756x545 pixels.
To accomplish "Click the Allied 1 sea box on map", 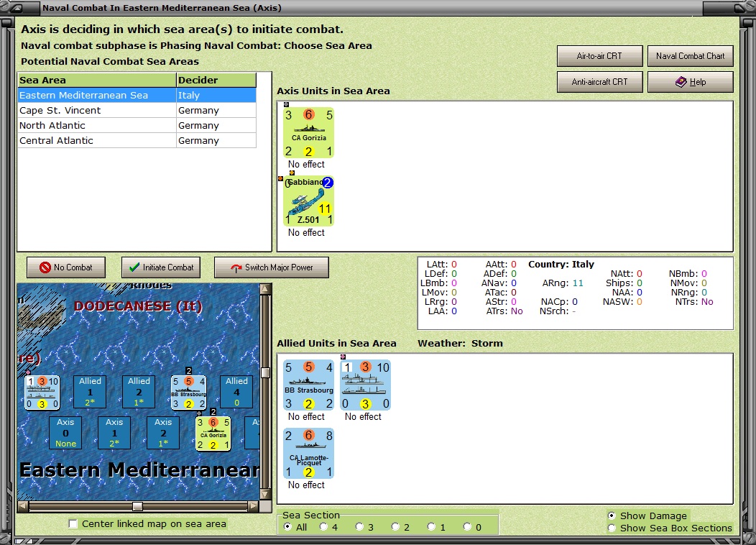I will [90, 392].
